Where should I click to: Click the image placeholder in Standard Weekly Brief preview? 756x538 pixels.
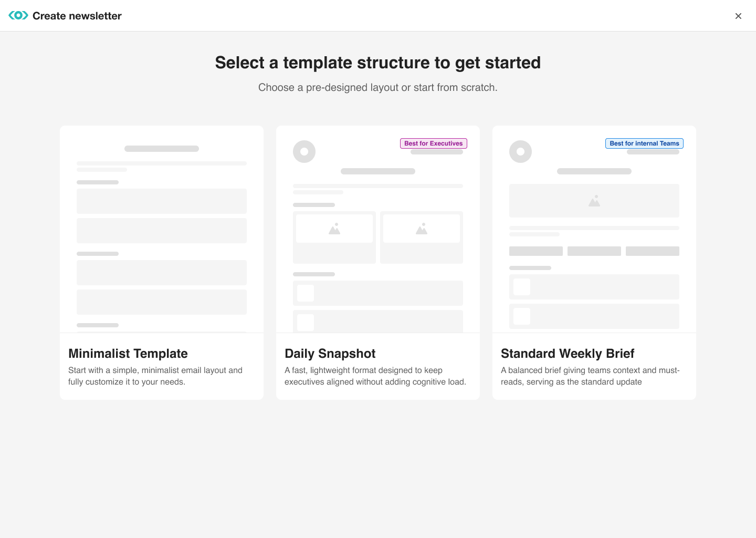tap(594, 200)
